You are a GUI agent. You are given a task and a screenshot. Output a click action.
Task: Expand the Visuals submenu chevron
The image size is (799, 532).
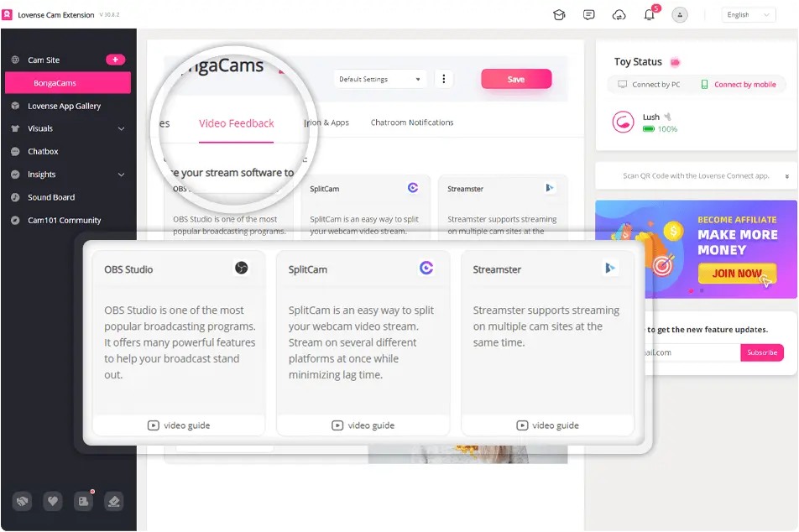coord(121,128)
